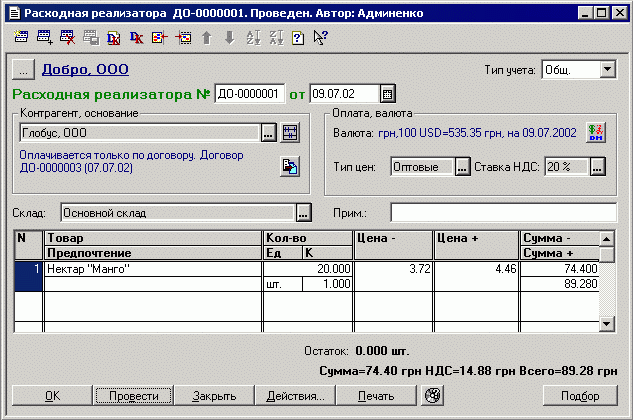Click the date field 09.07.02
Image resolution: width=633 pixels, height=420 pixels.
(345, 94)
